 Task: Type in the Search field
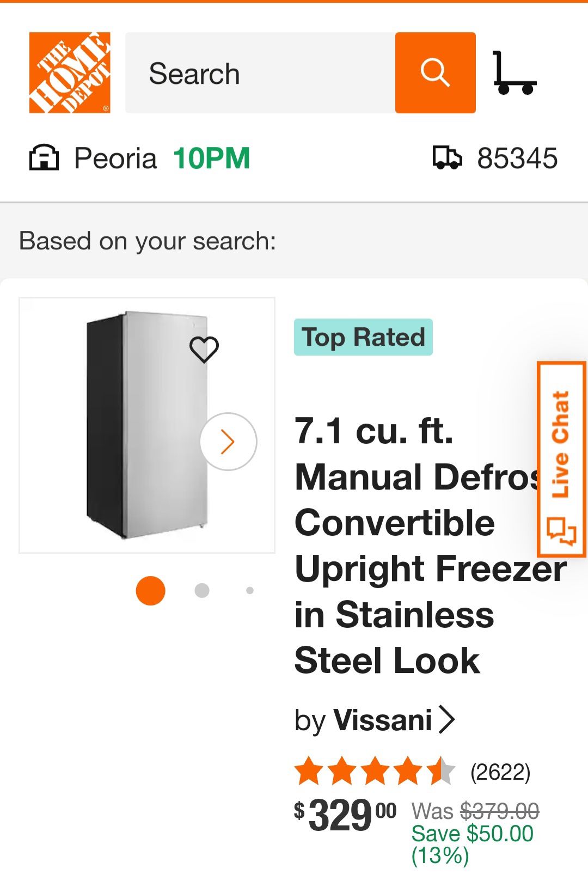coord(260,73)
